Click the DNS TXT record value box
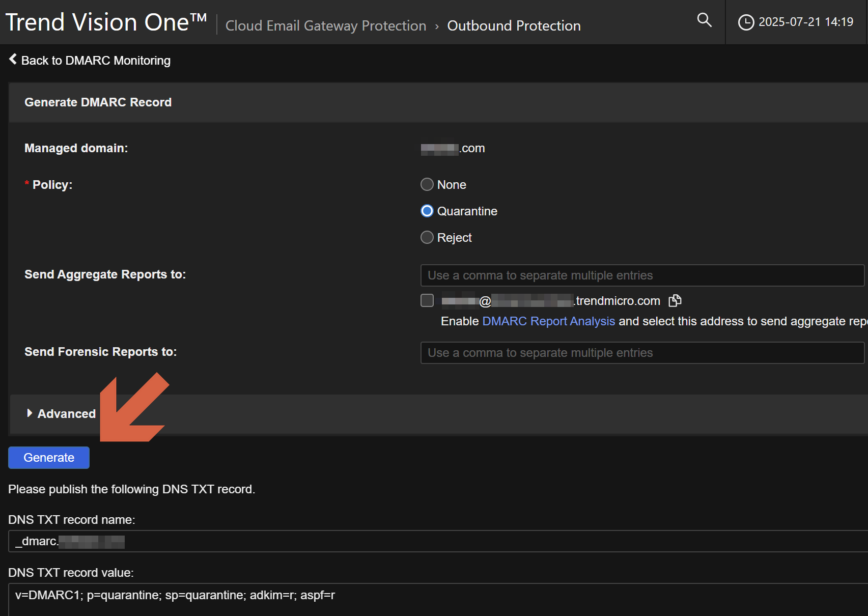Viewport: 868px width, 616px height. click(x=438, y=598)
